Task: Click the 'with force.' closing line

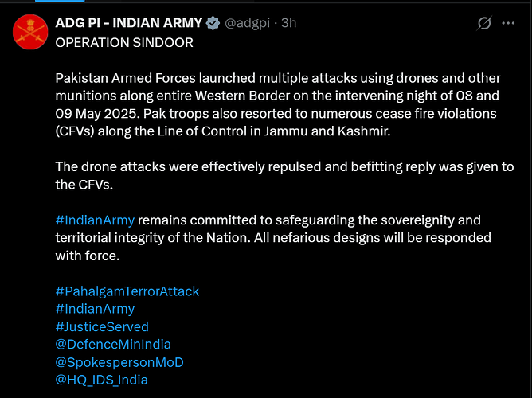Action: (x=88, y=256)
